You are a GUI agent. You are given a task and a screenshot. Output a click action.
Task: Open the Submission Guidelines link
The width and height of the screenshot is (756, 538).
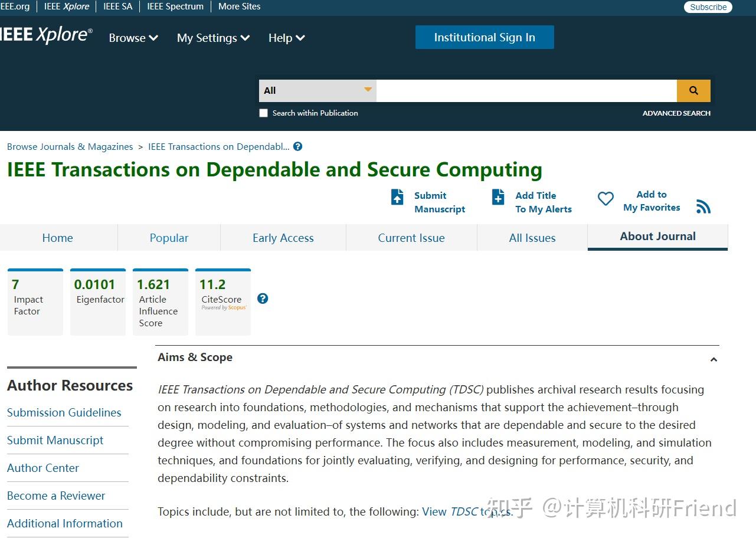(64, 412)
